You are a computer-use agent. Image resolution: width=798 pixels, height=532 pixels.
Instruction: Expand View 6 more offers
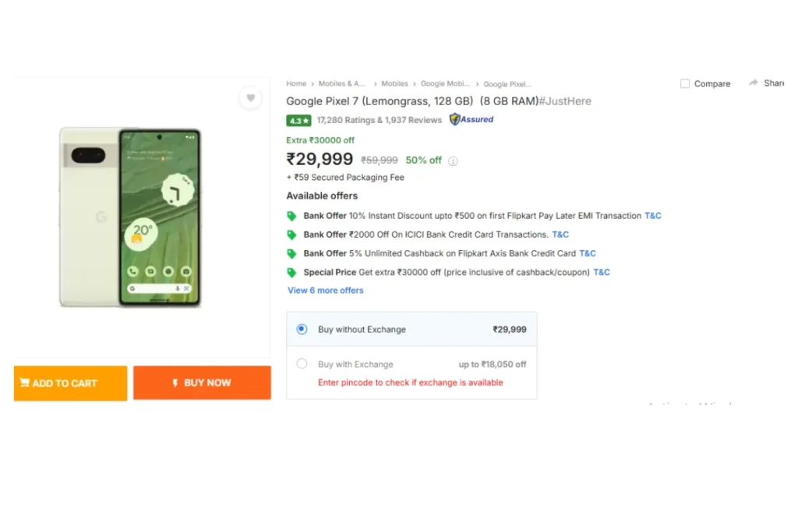point(326,291)
